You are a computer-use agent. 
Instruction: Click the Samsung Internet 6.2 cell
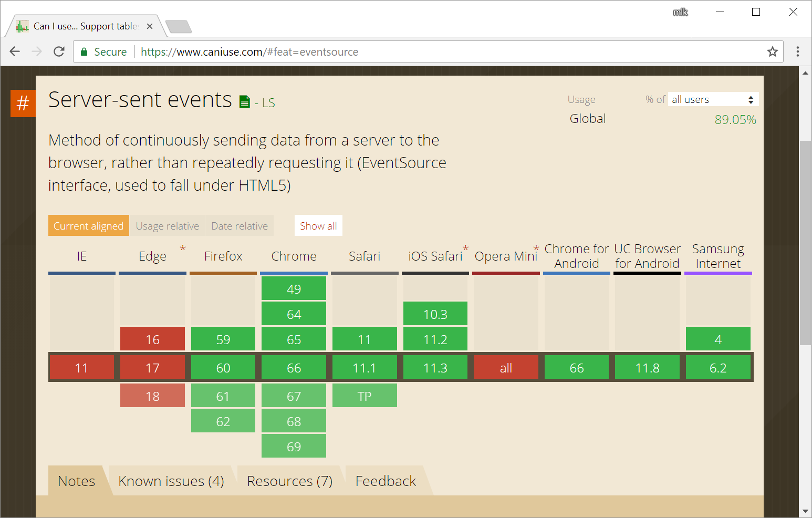click(718, 367)
